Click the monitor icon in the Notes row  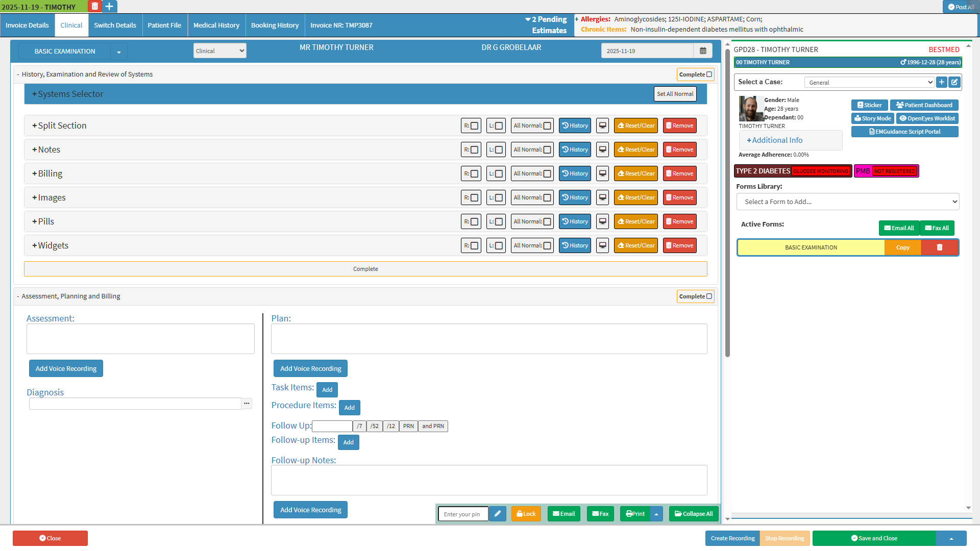(x=603, y=149)
